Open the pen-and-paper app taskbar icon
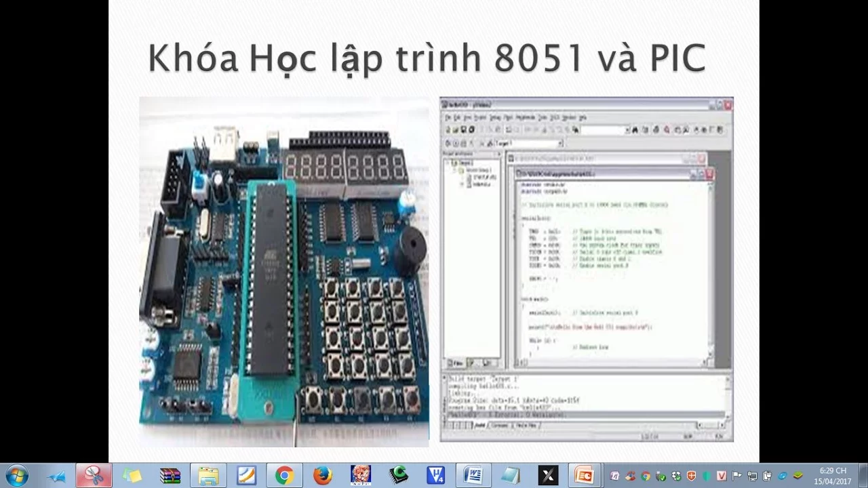Screen dimensions: 868x488 coord(246,476)
